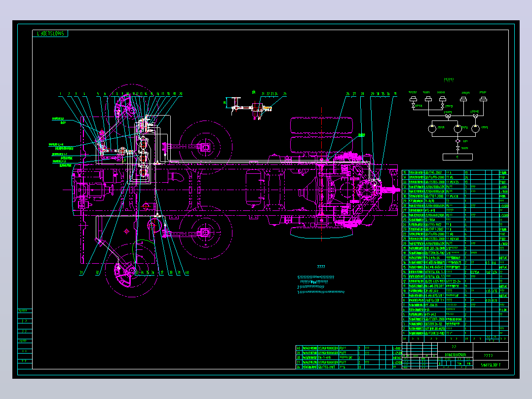Pick callout number 20 in the top row
The height and width of the screenshot is (399, 532).
tap(181, 94)
